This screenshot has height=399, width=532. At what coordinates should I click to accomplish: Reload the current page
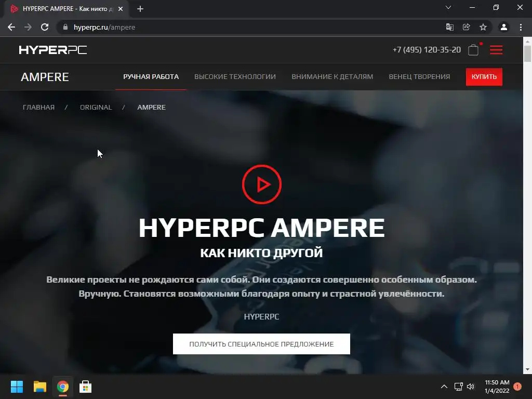(45, 27)
